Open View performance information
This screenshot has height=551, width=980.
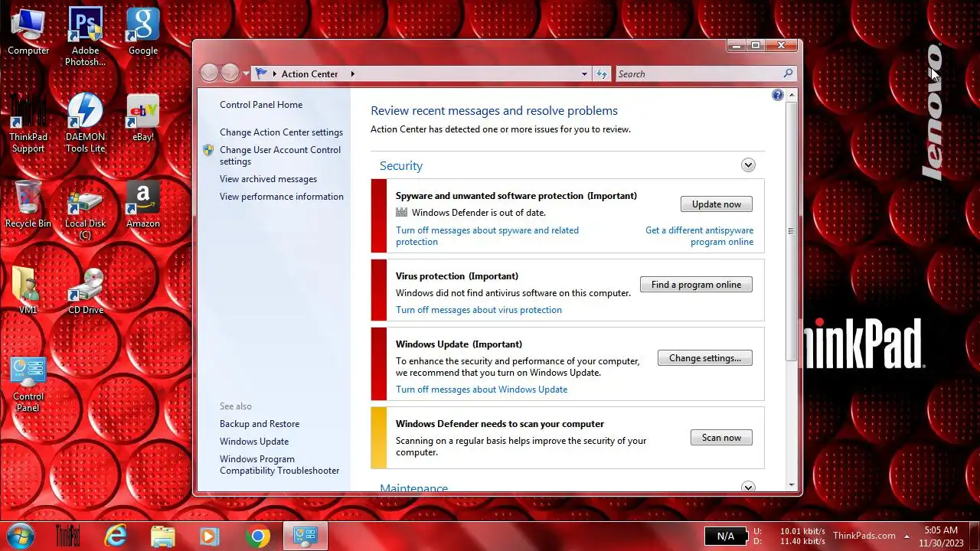(281, 197)
